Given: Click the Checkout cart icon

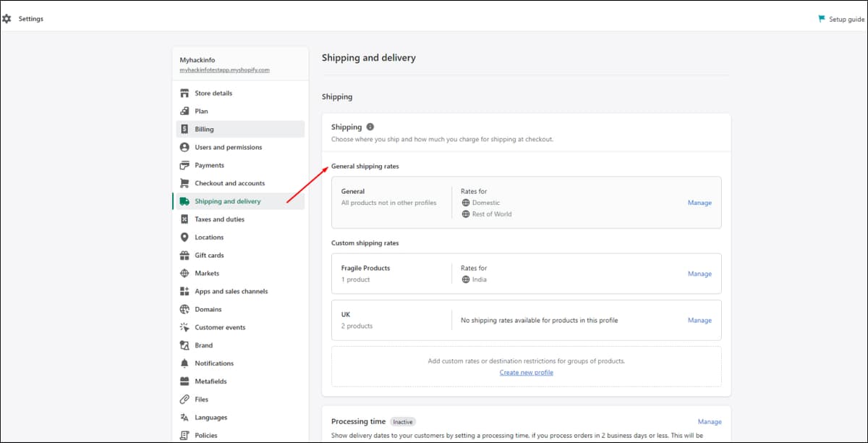Looking at the screenshot, I should tap(184, 184).
